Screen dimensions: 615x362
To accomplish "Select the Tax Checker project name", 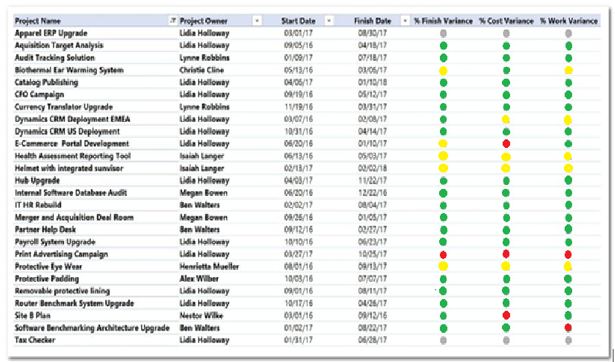I will pos(35,340).
